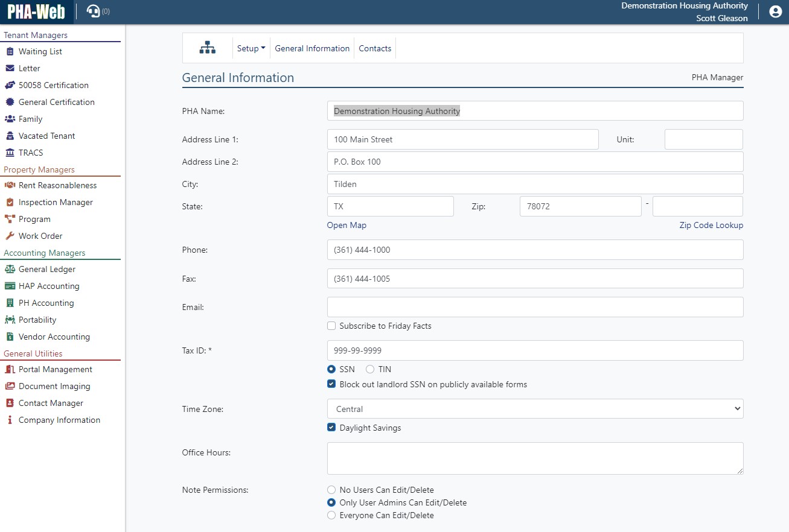Click the Rent Reasonableness icon

[10, 186]
